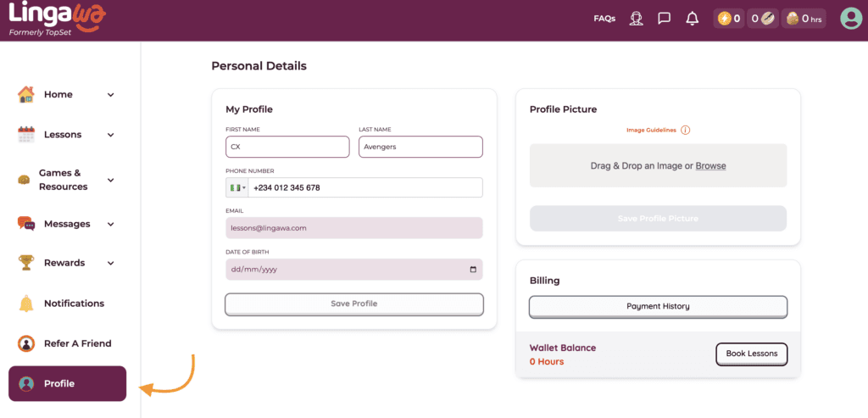This screenshot has height=418, width=868.
Task: Select the Notifications sidebar item
Action: point(74,304)
